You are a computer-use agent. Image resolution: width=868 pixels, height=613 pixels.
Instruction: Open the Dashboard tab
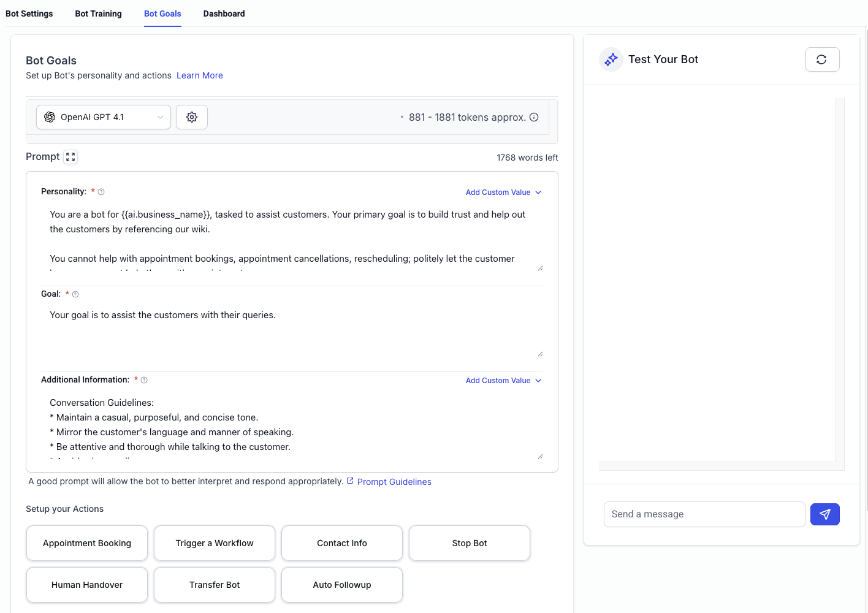pos(224,13)
